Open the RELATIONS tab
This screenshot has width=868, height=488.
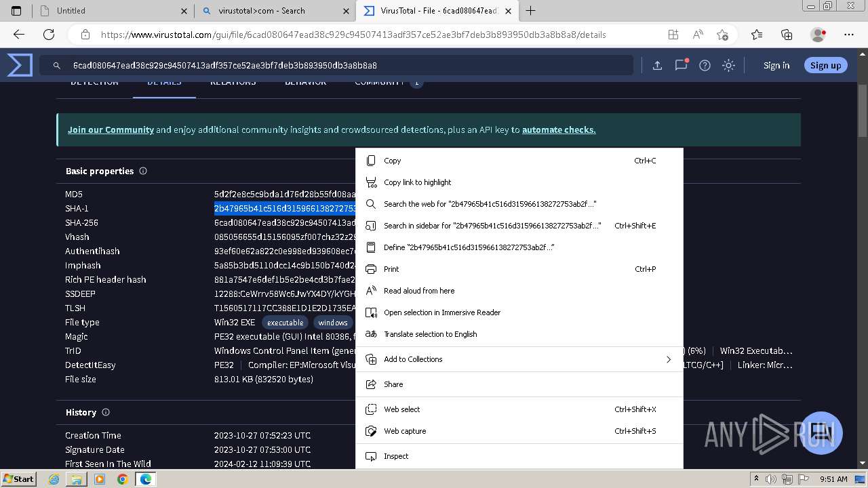[x=233, y=83]
